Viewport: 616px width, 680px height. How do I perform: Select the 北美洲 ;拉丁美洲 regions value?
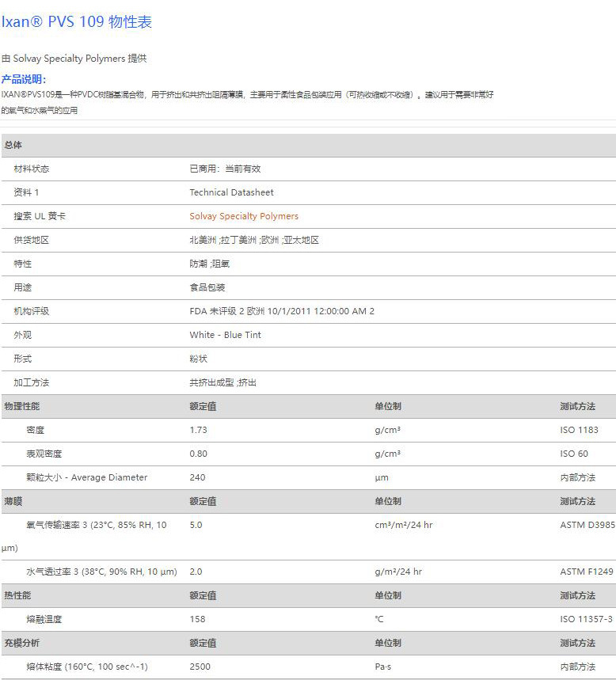click(x=254, y=240)
